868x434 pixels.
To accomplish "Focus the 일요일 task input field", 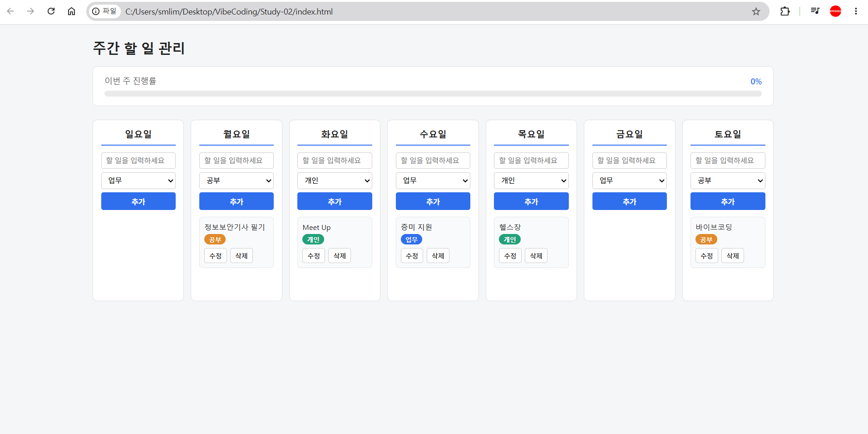I will [x=138, y=161].
